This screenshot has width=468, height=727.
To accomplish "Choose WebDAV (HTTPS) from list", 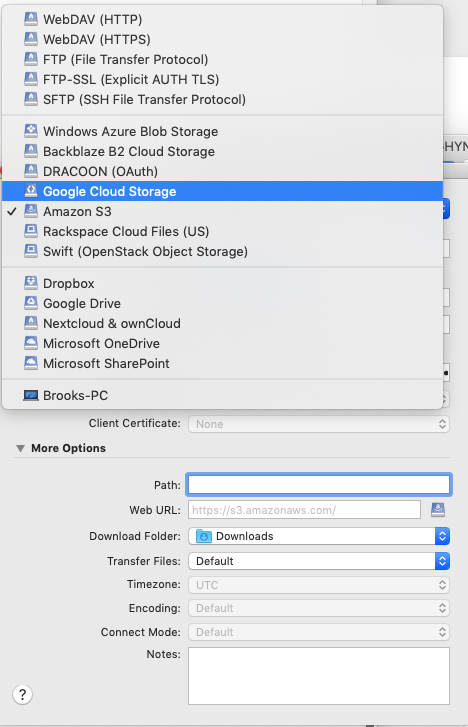I will (x=223, y=39).
